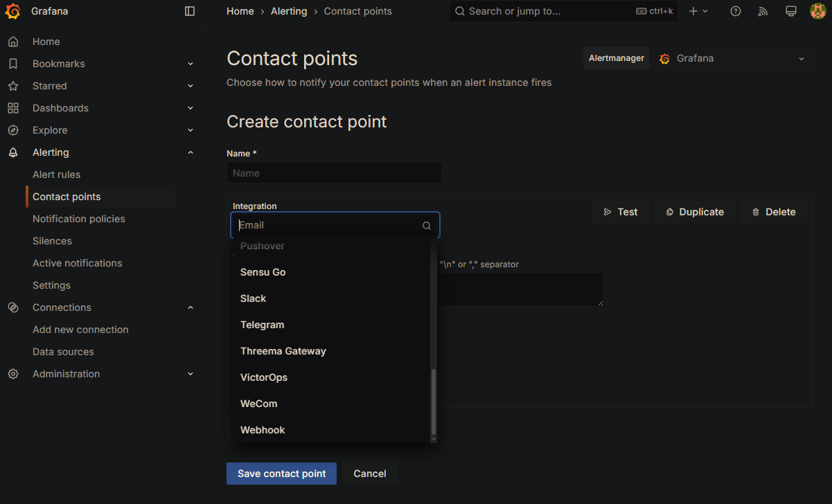Click the Bookmarks icon in sidebar

click(13, 64)
